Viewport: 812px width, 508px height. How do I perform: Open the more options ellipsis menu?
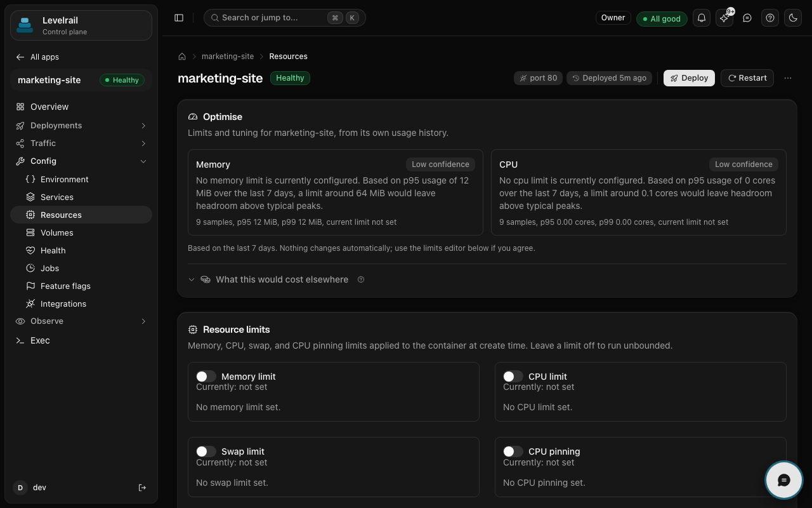pos(788,78)
